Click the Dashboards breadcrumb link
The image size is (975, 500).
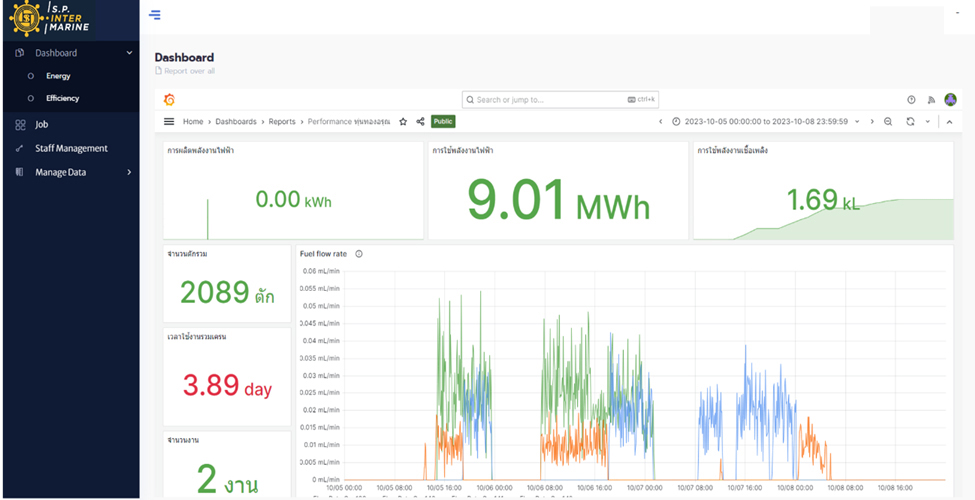pos(236,122)
